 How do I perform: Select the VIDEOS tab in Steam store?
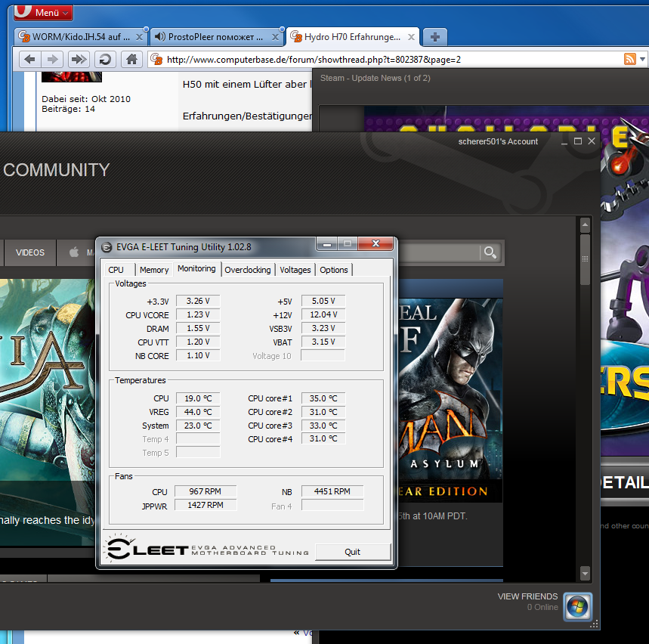coord(29,252)
